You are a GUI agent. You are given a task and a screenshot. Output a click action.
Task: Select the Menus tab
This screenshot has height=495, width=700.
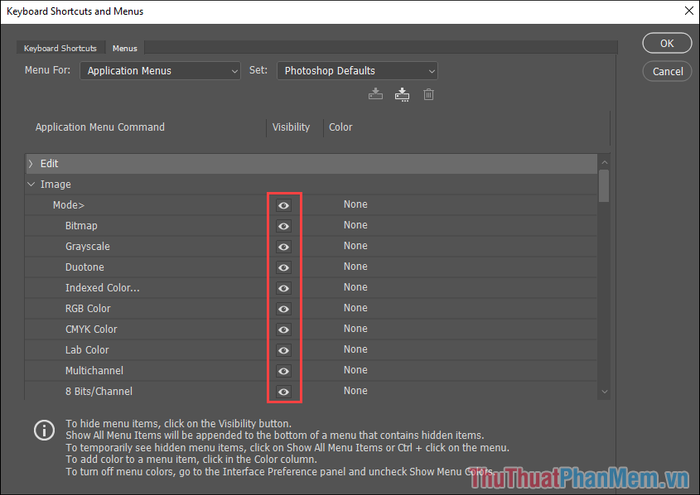coord(125,48)
